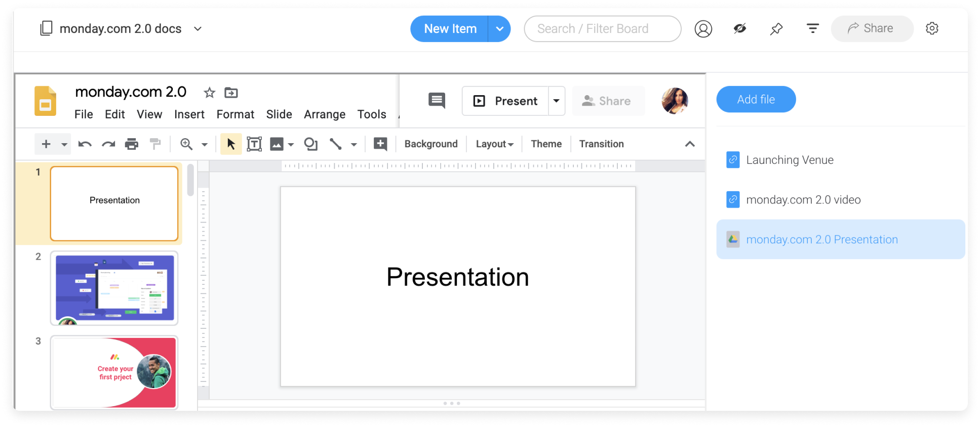Open the Slide menu
Viewport: 980px width, 427px height.
click(x=279, y=114)
